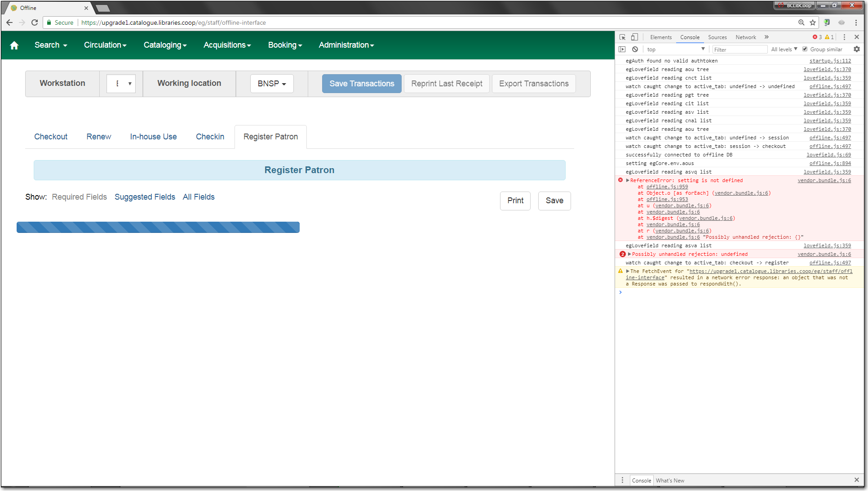Clear console with the ban icon
Image resolution: width=868 pixels, height=491 pixels.
635,49
